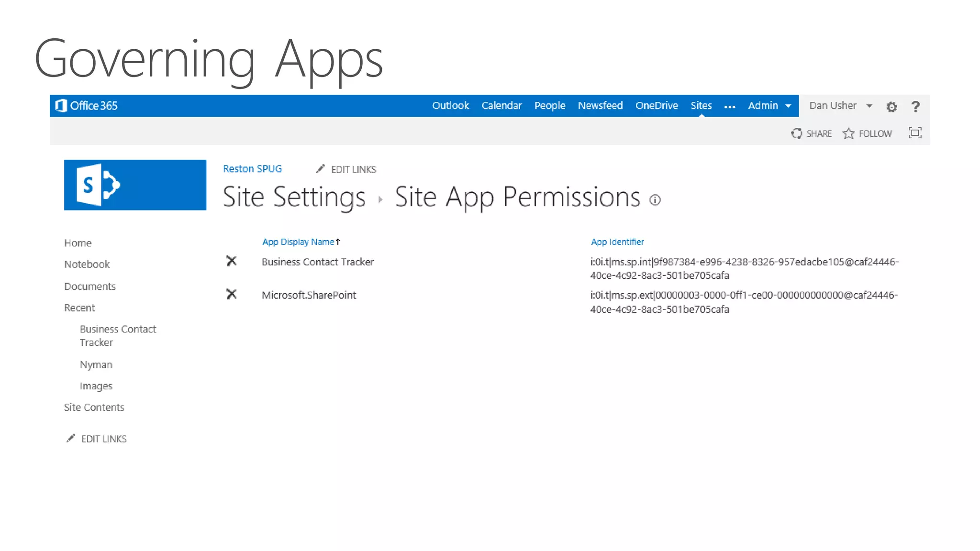Open Nyman under Recent in the sidebar

[96, 365]
